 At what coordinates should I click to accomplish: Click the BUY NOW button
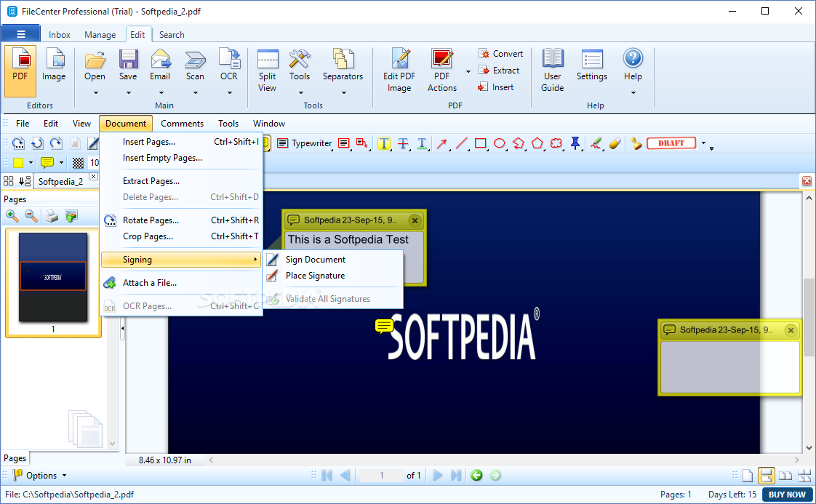pyautogui.click(x=787, y=494)
